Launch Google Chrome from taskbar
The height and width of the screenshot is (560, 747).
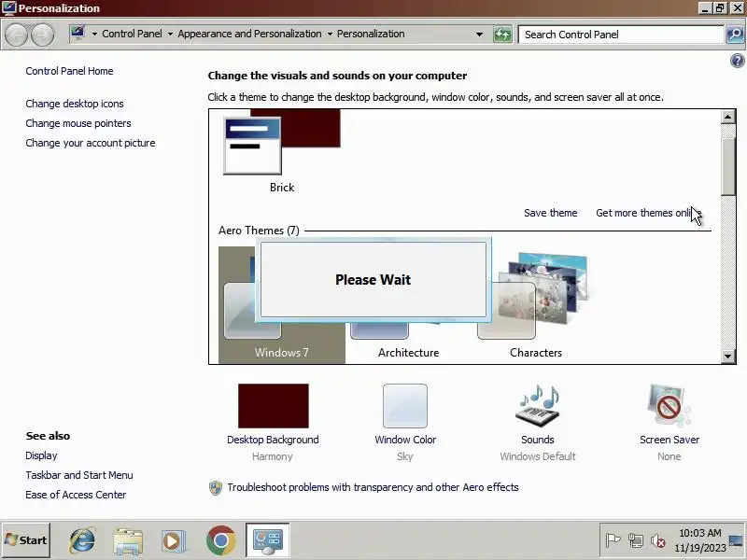point(220,541)
